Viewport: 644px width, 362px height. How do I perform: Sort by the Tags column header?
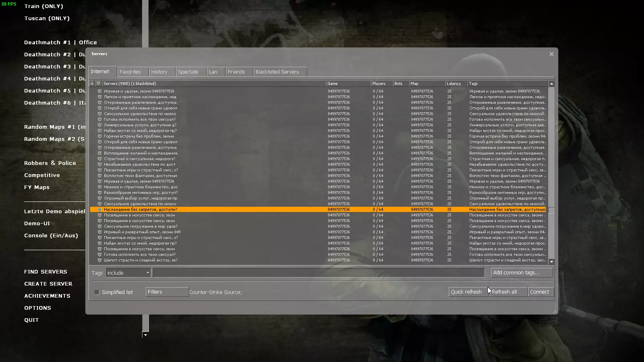(x=508, y=84)
